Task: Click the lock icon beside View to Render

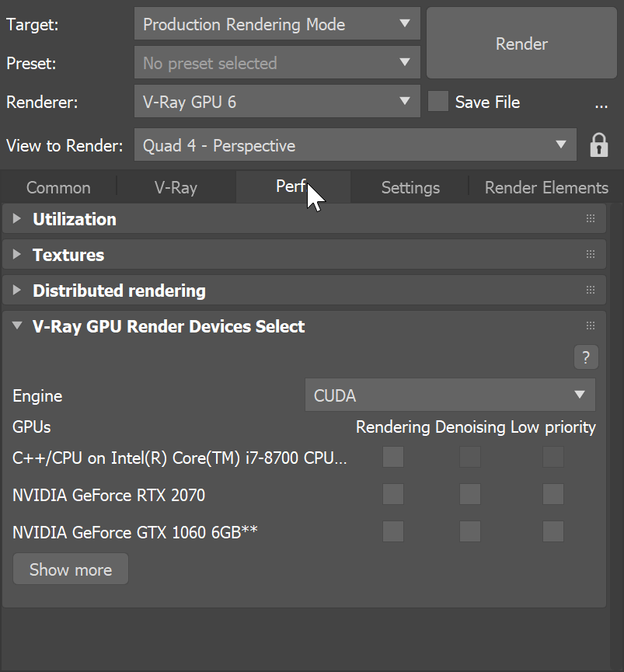Action: click(598, 144)
